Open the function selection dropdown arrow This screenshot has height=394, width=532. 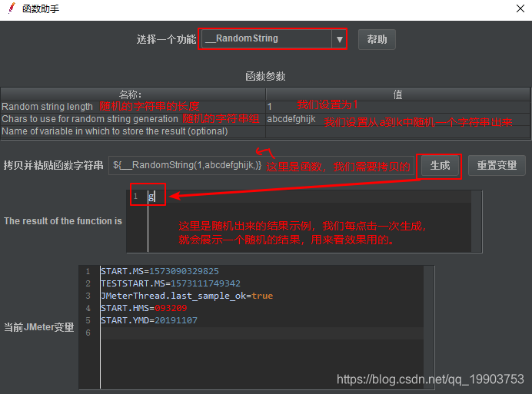(339, 39)
